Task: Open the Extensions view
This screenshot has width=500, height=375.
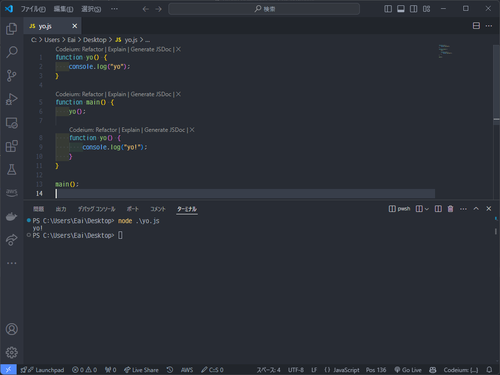Action: tap(12, 146)
